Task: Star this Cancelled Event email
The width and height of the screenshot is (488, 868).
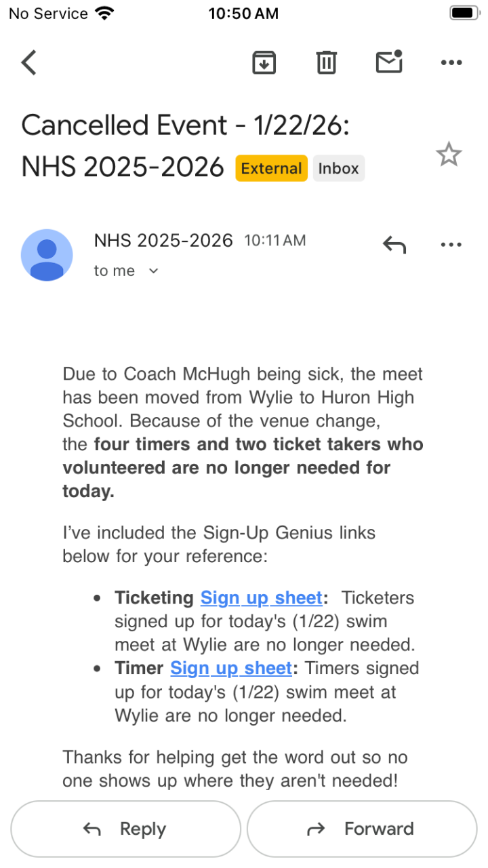Action: [449, 155]
